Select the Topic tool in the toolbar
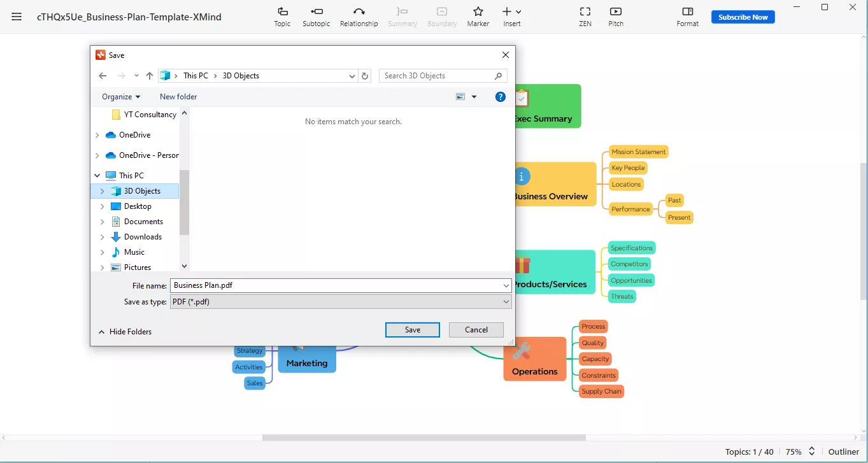Image resolution: width=868 pixels, height=463 pixels. pos(282,17)
